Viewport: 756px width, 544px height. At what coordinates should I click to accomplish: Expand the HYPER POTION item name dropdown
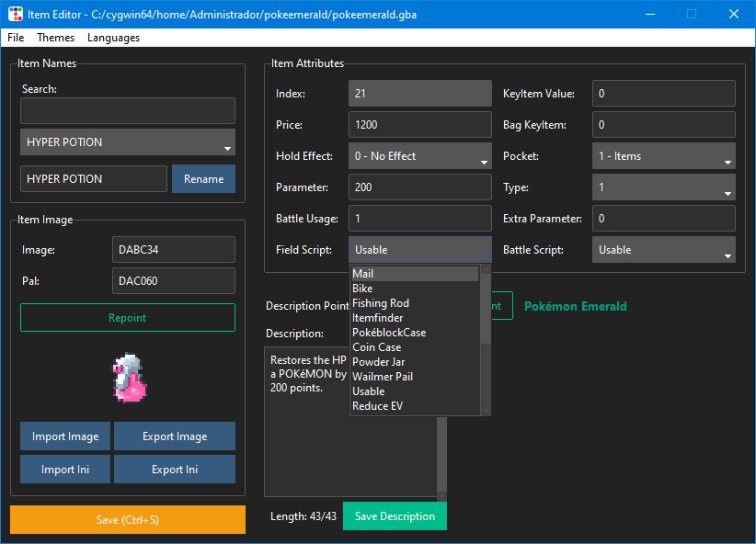click(128, 142)
